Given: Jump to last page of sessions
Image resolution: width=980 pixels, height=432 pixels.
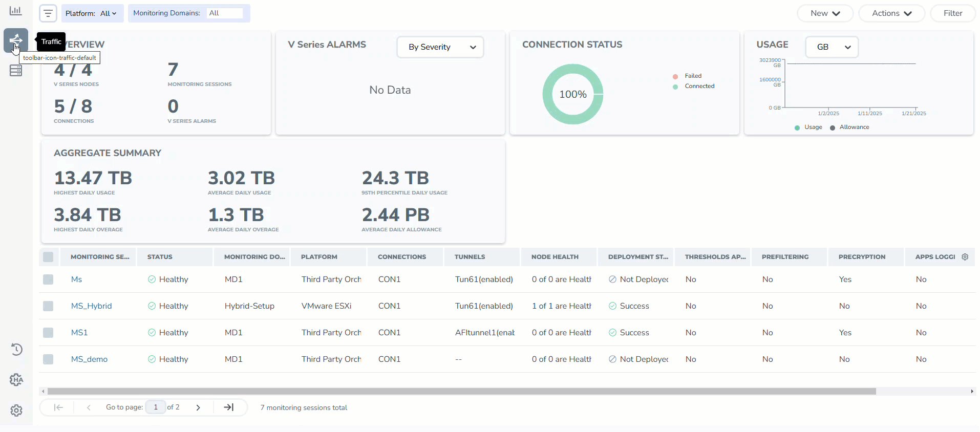Looking at the screenshot, I should coord(229,407).
